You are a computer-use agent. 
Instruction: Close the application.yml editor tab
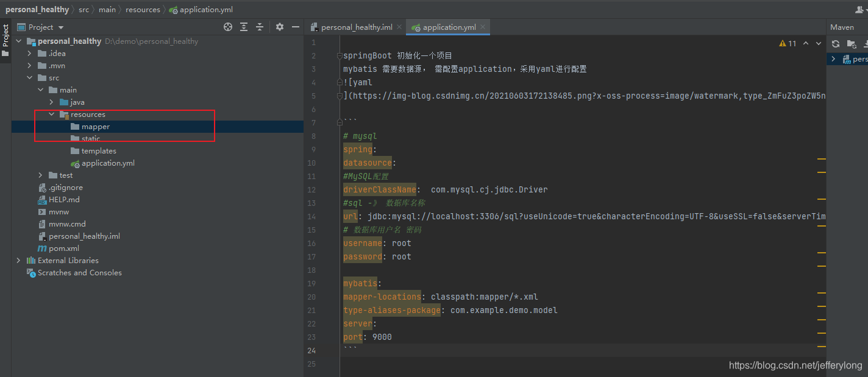[483, 27]
